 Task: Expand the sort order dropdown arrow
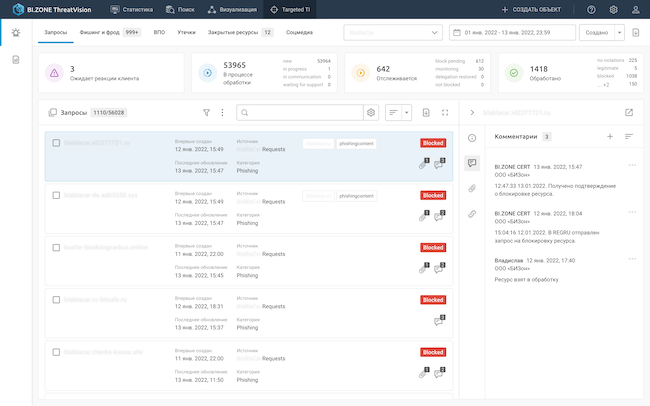[x=407, y=113]
